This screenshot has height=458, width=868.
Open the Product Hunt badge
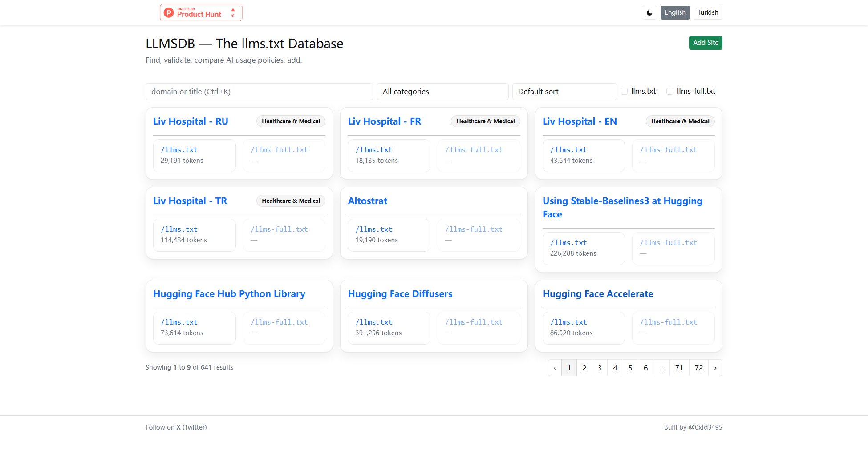click(x=201, y=12)
